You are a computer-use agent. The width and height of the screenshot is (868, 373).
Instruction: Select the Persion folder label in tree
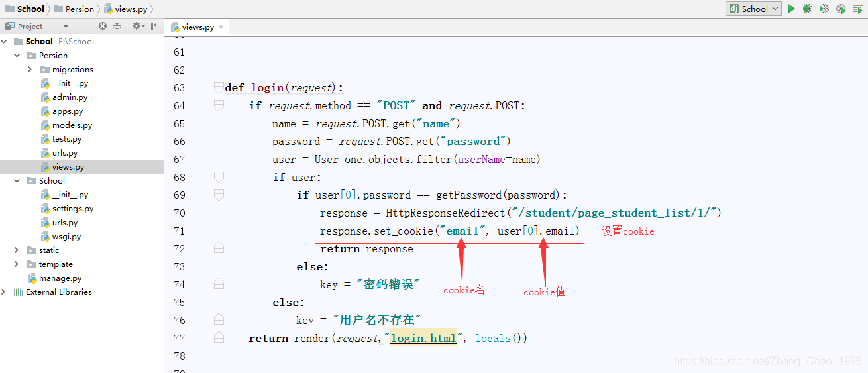tap(53, 55)
